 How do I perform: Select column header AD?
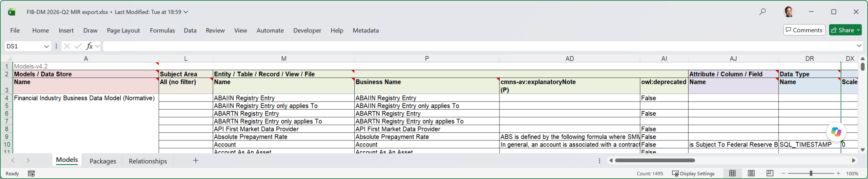pos(570,59)
